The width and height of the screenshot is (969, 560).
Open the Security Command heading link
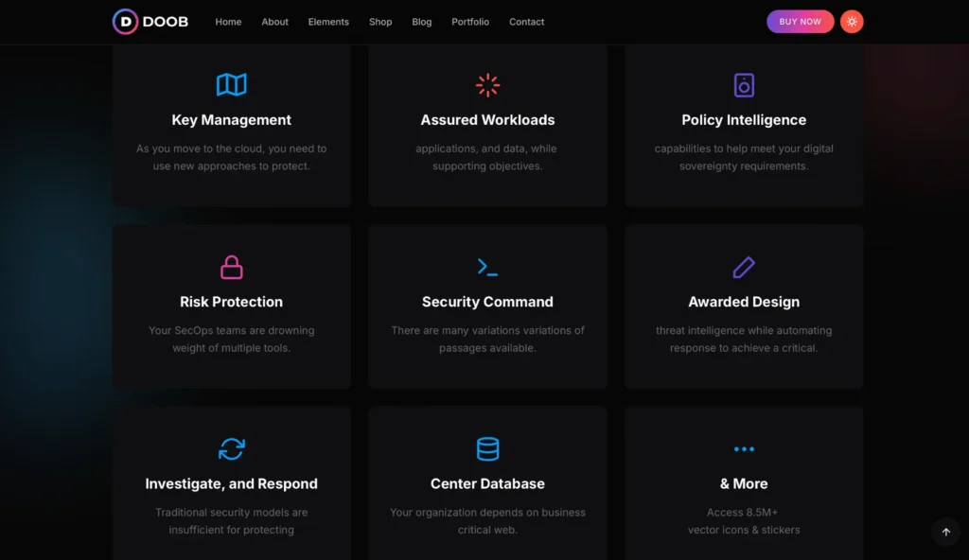click(x=487, y=302)
